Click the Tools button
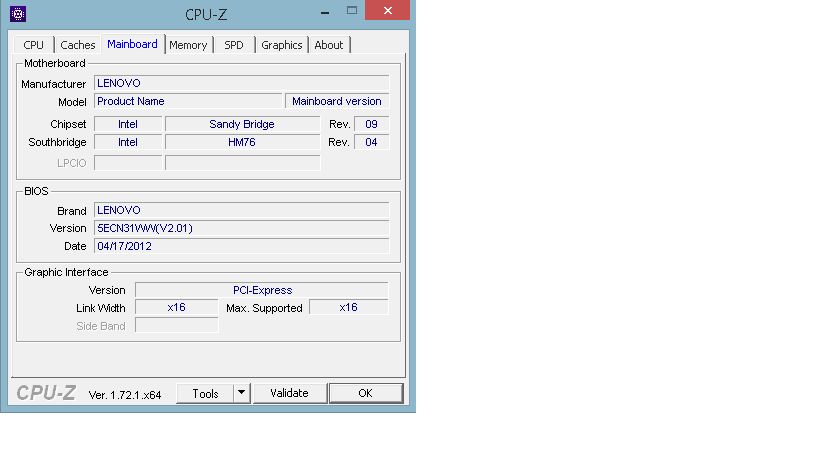Image resolution: width=819 pixels, height=460 pixels. (x=206, y=394)
